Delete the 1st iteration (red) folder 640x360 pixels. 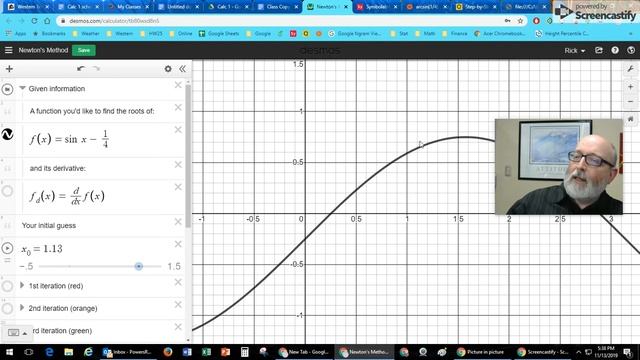click(178, 282)
